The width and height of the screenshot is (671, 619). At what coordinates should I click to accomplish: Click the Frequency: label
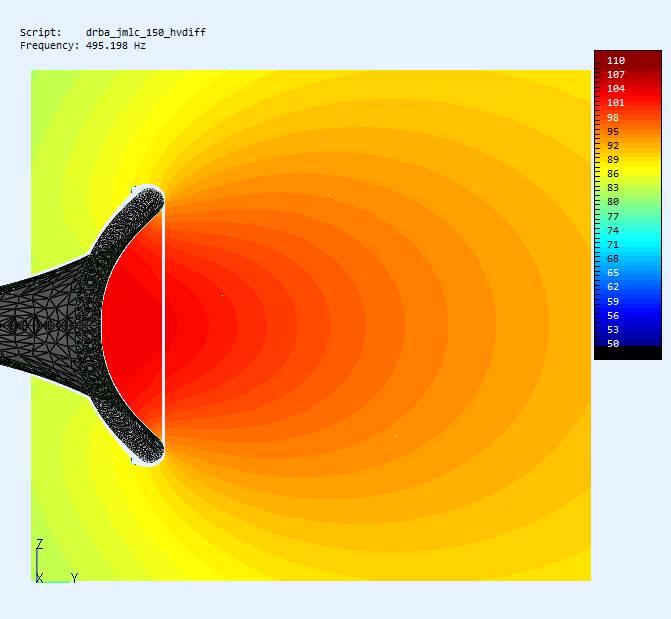coord(50,45)
